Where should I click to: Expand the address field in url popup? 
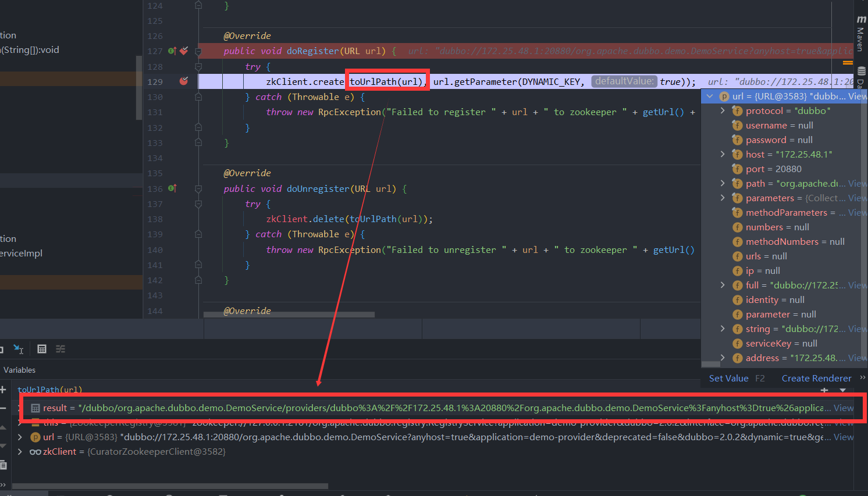coord(723,358)
